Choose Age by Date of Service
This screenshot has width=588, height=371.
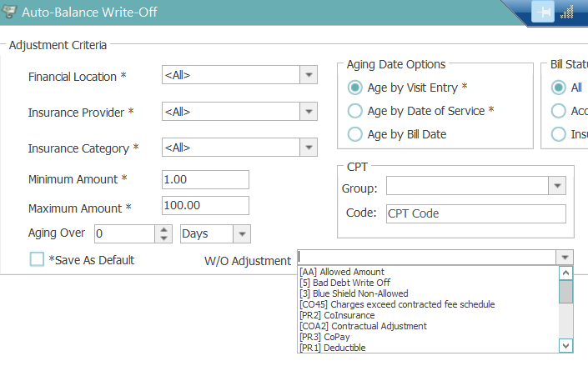pyautogui.click(x=355, y=110)
